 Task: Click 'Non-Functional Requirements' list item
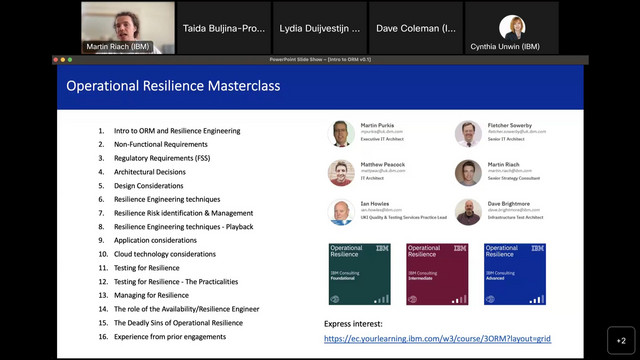161,144
